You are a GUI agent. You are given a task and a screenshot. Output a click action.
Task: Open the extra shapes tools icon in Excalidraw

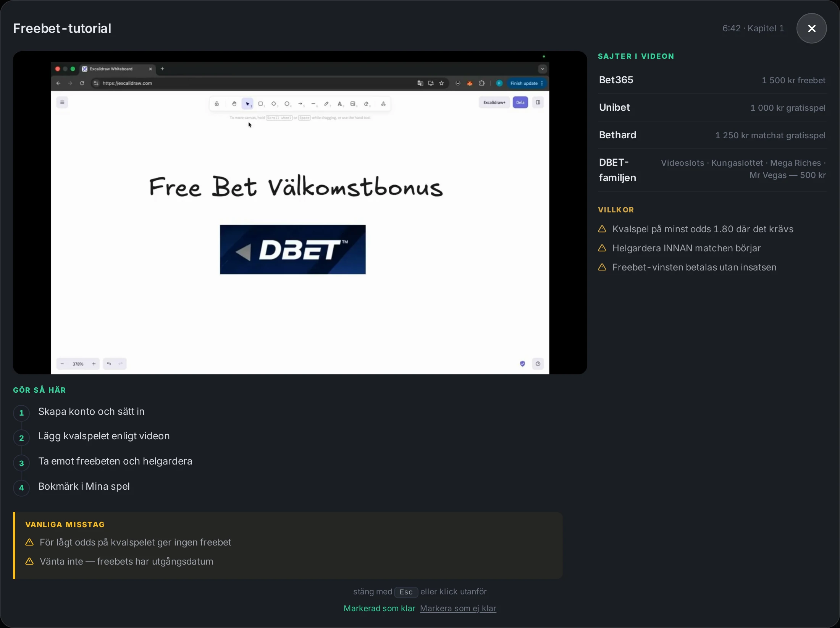pos(383,104)
